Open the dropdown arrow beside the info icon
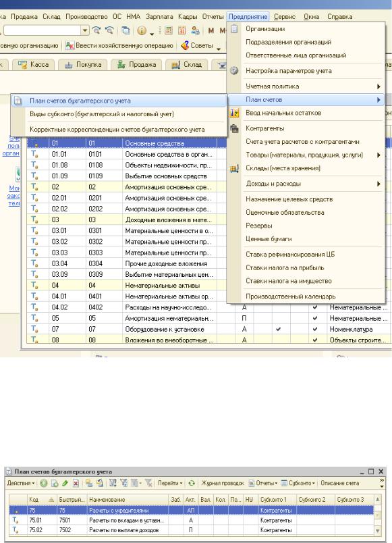The image size is (392, 543). 152,34
